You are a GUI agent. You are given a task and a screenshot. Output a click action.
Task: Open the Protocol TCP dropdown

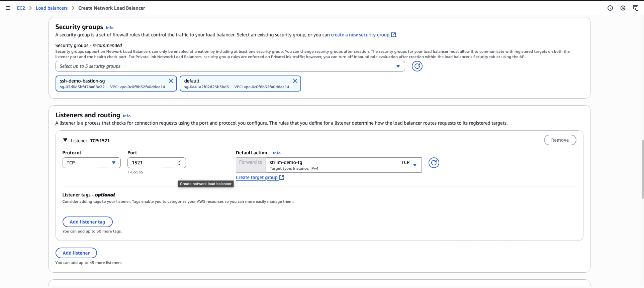click(91, 163)
